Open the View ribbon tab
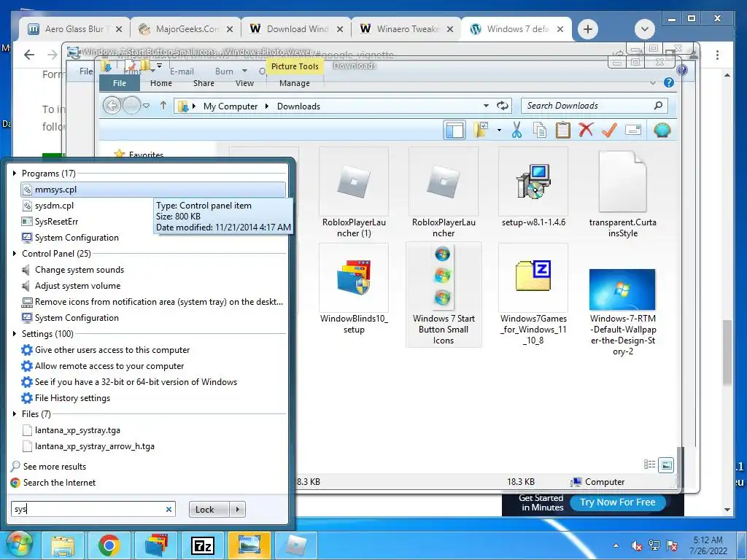 pyautogui.click(x=244, y=83)
